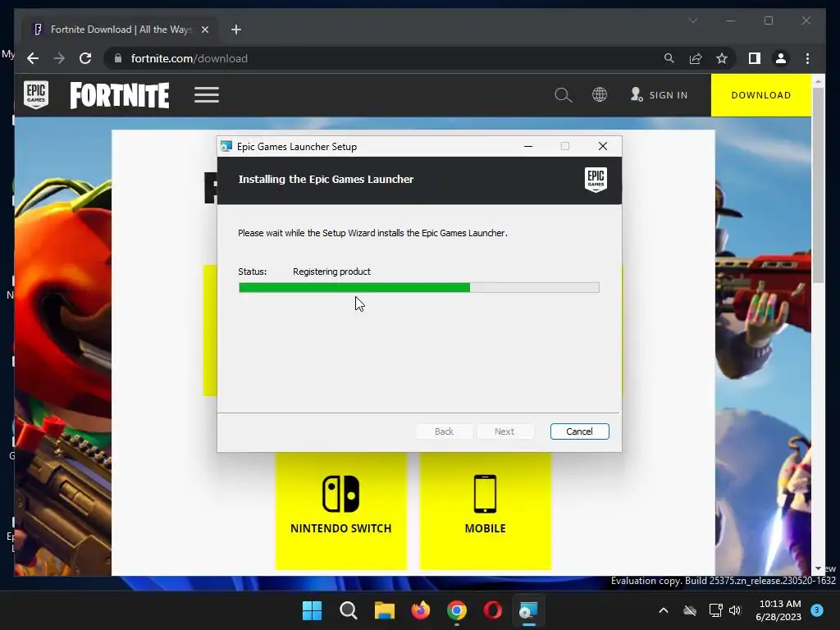This screenshot has height=630, width=840.
Task: Open the hamburger menu on Fortnite site
Action: point(207,95)
